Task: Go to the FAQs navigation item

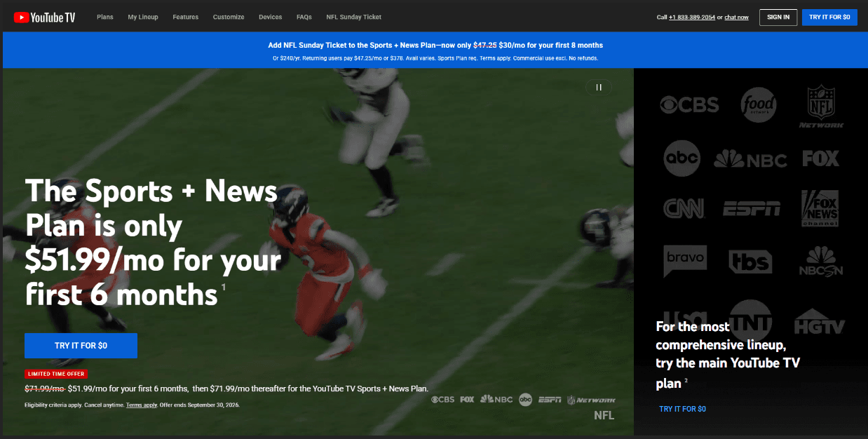Action: click(304, 17)
